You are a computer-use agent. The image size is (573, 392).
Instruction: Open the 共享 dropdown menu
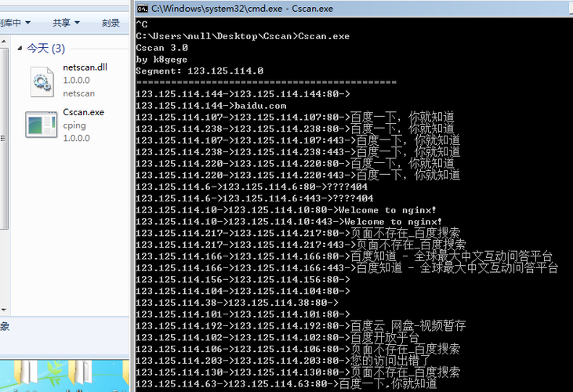click(66, 23)
